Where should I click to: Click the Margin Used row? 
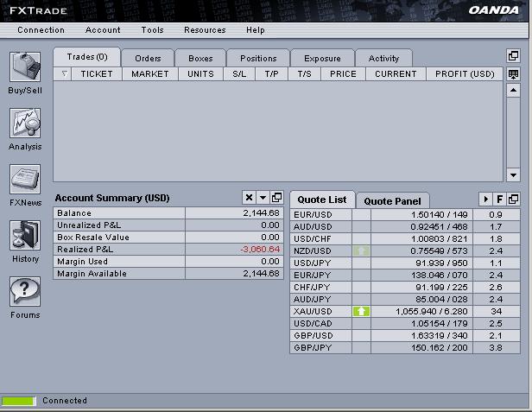tap(168, 262)
